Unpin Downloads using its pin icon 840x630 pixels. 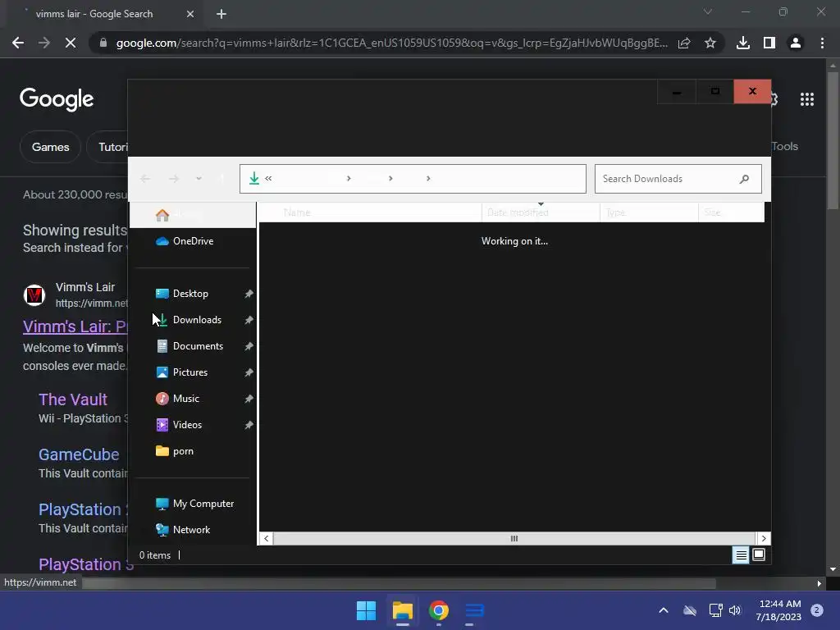pos(249,320)
